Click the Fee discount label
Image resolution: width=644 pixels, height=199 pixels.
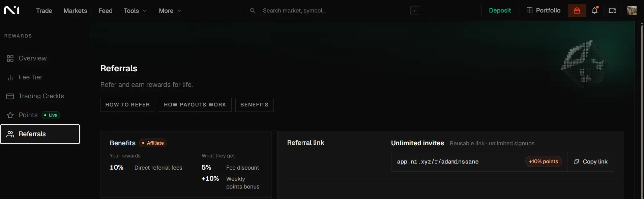(x=243, y=168)
